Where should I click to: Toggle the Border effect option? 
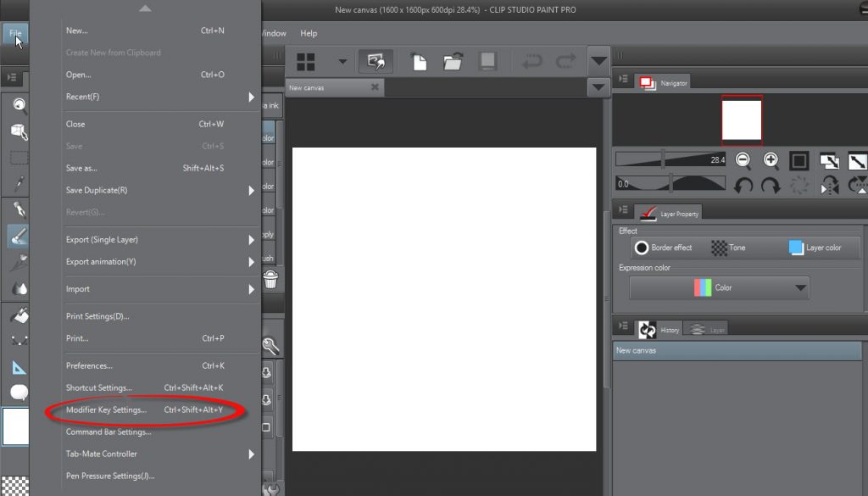click(x=663, y=248)
